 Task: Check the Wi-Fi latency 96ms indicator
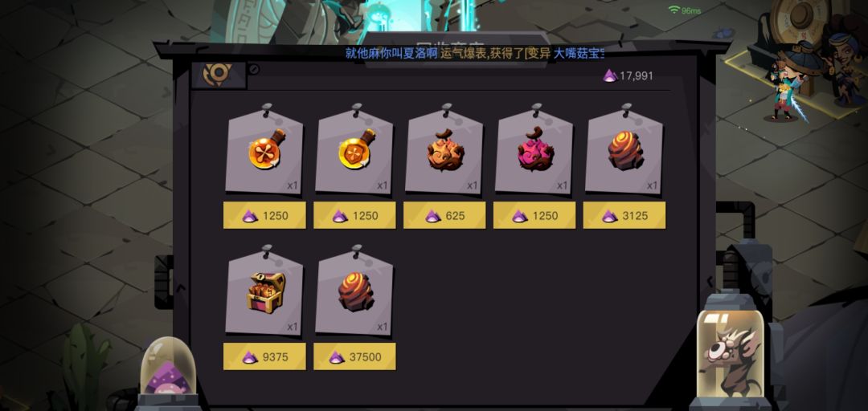tap(685, 10)
